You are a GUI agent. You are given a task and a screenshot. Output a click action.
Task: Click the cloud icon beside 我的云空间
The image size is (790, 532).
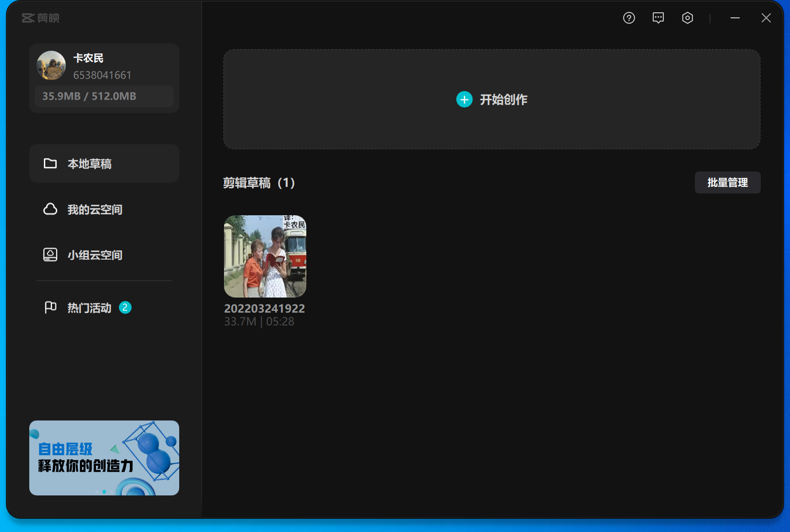coord(50,209)
